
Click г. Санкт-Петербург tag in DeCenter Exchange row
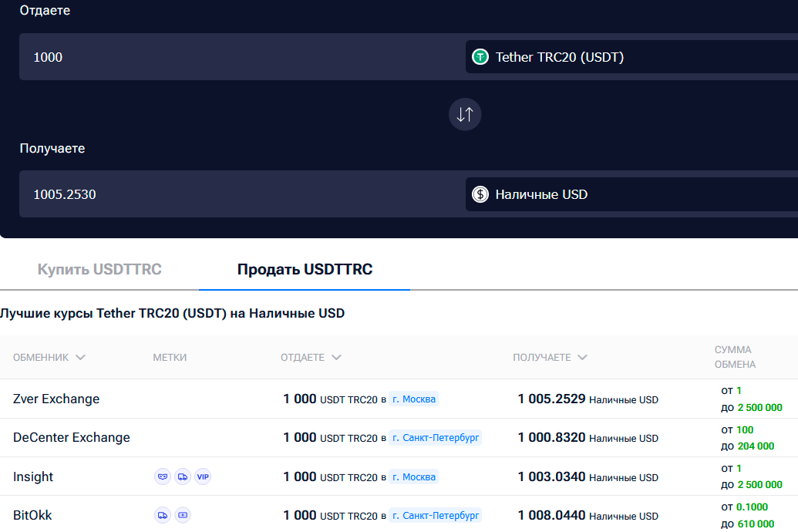tap(435, 438)
